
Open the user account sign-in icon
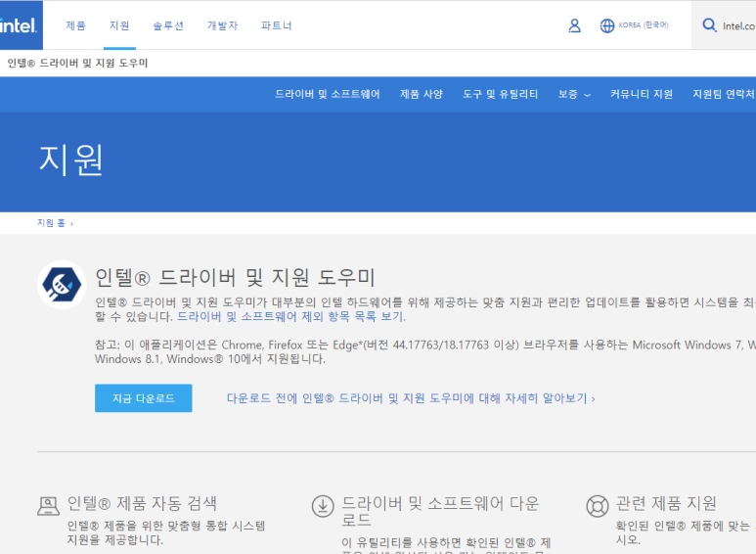pos(574,25)
